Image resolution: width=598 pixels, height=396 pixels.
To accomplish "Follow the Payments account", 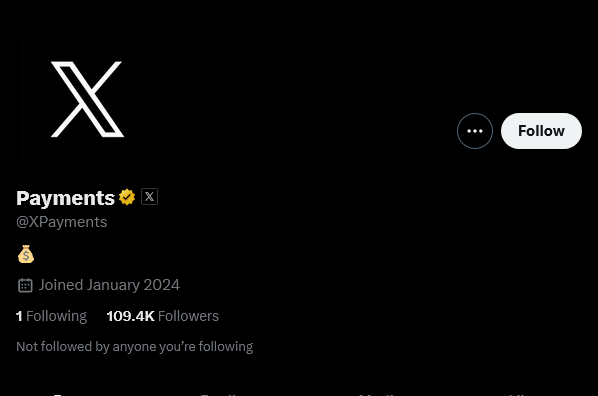I will coord(541,131).
